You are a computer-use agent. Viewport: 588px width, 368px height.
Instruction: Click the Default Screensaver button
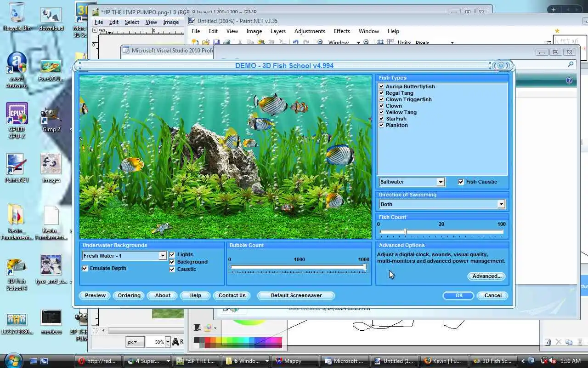(296, 295)
